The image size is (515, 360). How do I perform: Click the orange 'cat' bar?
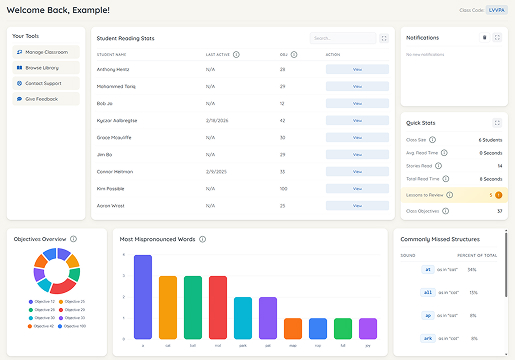168,307
